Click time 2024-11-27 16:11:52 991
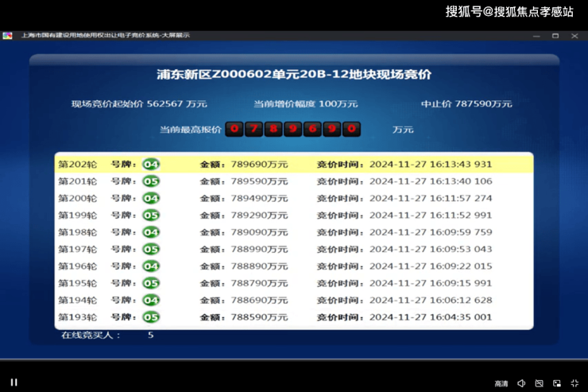 coord(431,215)
